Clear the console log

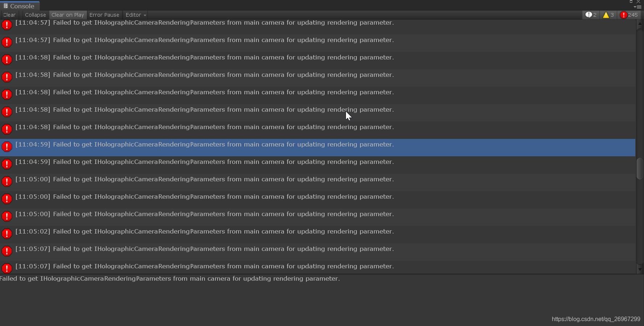pos(9,15)
